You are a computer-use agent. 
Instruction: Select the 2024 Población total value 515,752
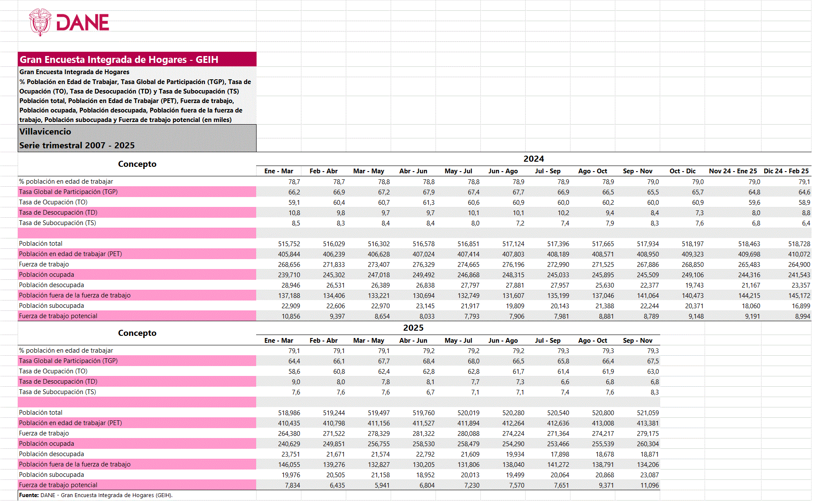[x=289, y=244]
